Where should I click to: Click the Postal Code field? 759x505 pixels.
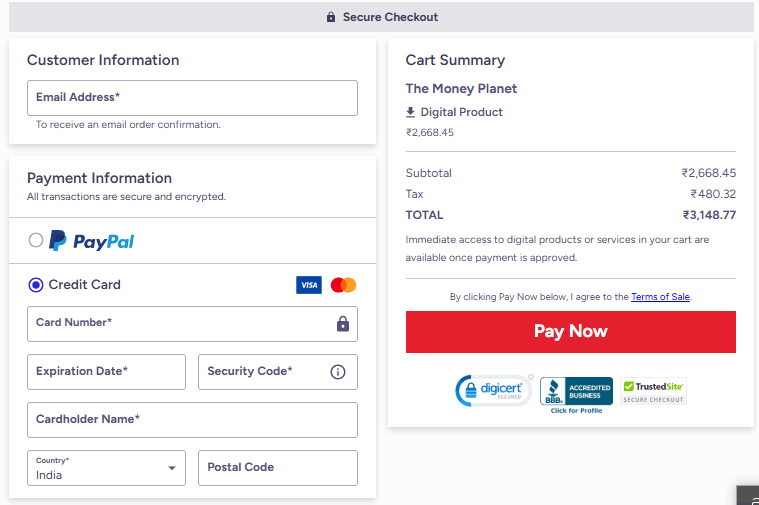[x=277, y=468]
